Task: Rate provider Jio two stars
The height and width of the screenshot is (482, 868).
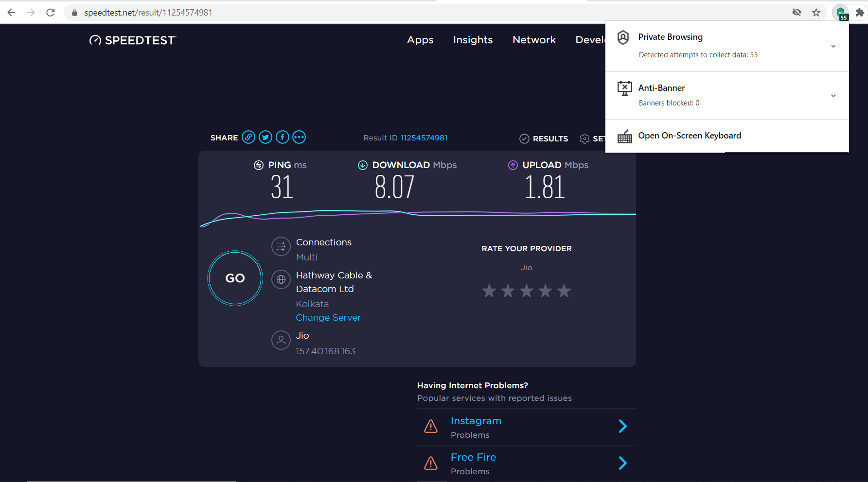Action: coord(508,291)
